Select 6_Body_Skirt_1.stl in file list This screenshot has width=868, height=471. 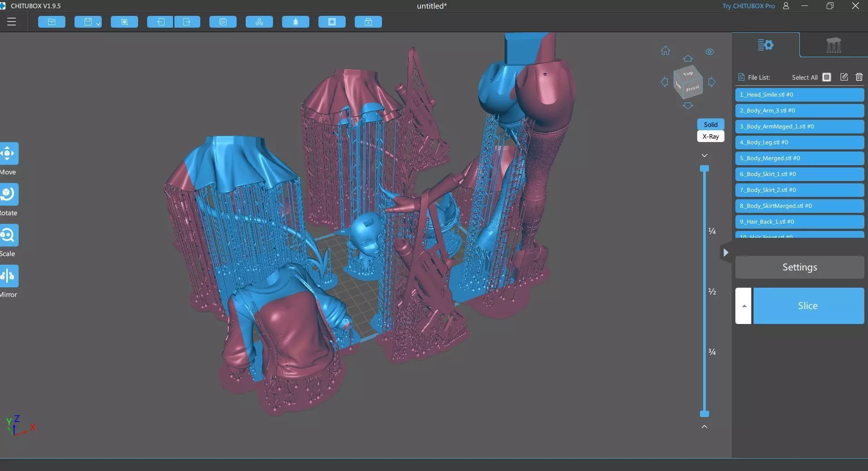(x=799, y=174)
